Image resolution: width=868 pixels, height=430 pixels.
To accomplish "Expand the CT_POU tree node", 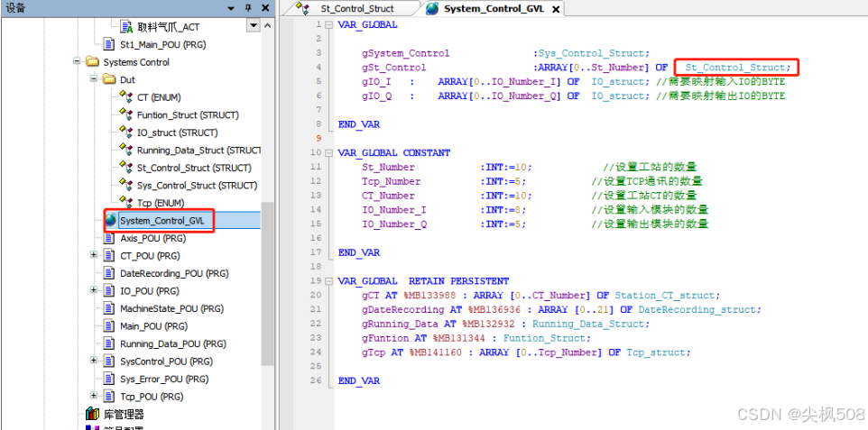I will pyautogui.click(x=94, y=256).
